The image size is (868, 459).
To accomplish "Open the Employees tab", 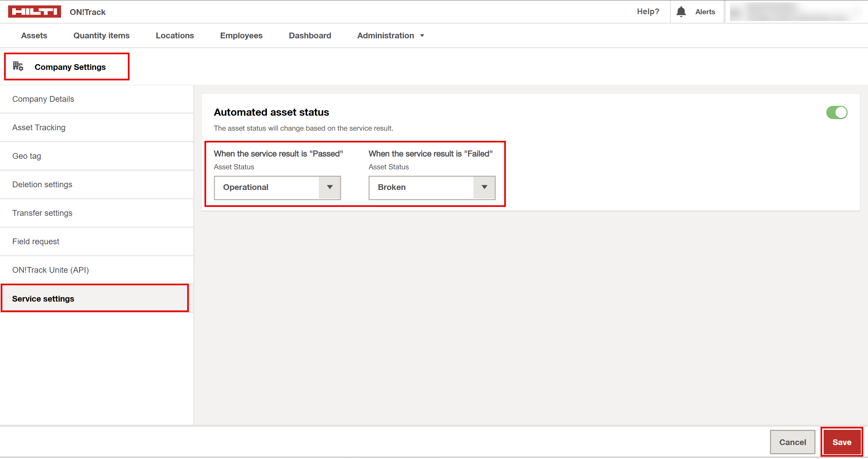I will click(241, 36).
